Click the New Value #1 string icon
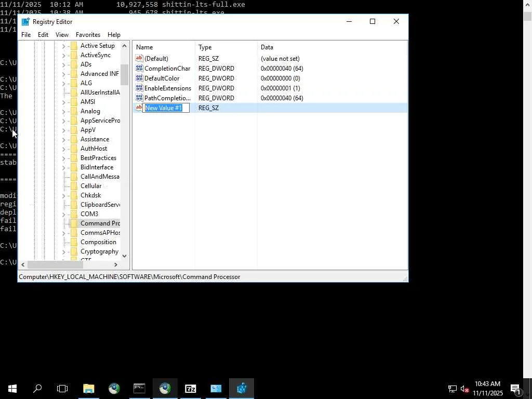 (x=139, y=108)
